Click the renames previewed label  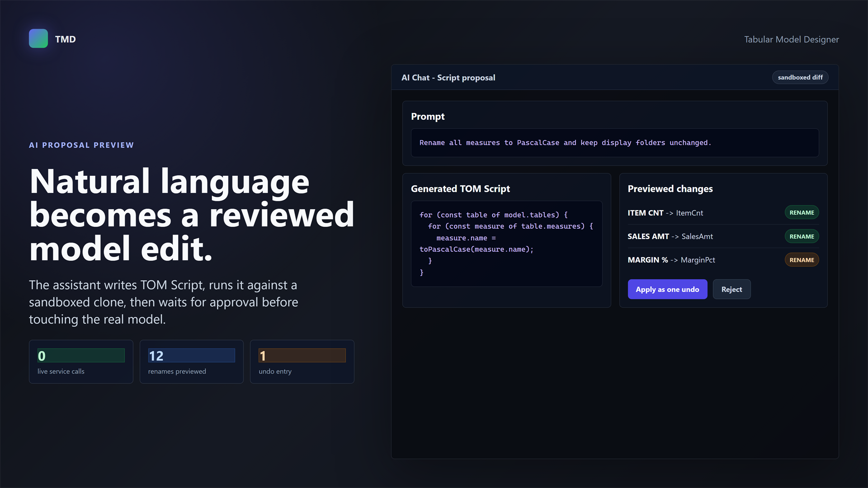click(x=177, y=371)
